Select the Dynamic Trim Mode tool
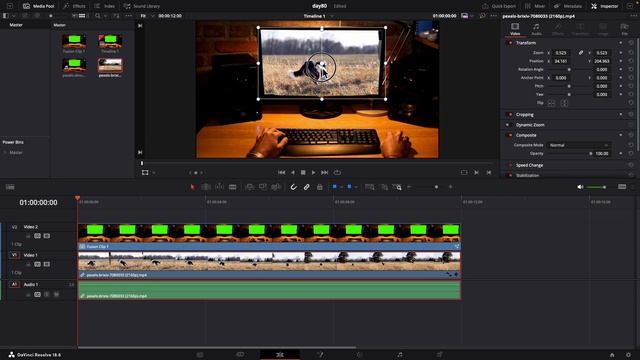640x360 pixels. [x=219, y=187]
